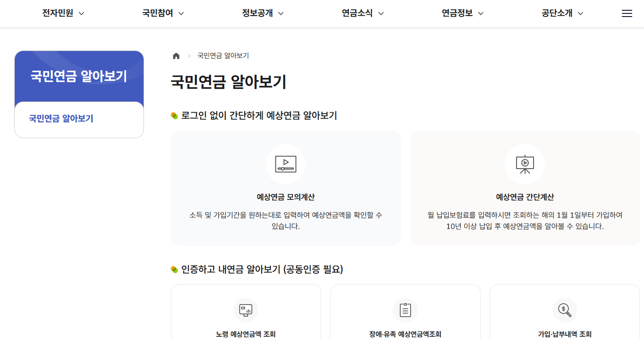Click the dollar magnifier icon on 가입·납부내역 조회 card
Screen dimensions: 644x339
pyautogui.click(x=564, y=310)
